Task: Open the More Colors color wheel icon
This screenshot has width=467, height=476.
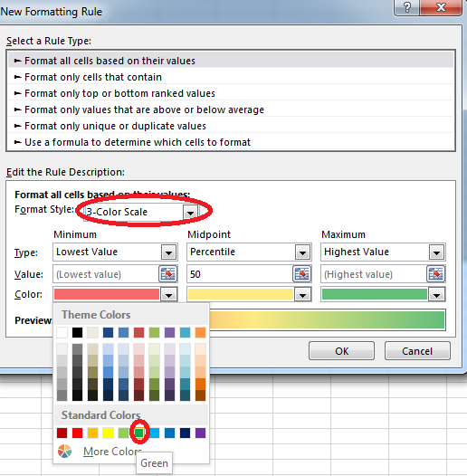Action: point(64,451)
